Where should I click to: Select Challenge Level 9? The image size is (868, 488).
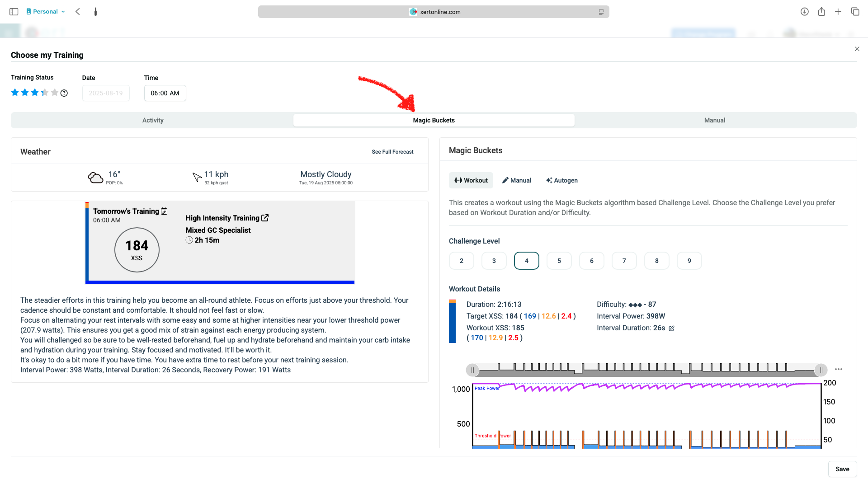(689, 261)
